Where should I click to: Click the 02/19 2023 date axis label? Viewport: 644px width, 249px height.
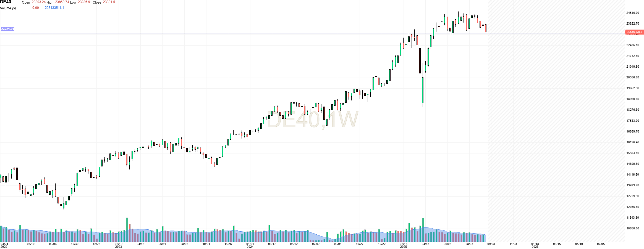click(118, 245)
